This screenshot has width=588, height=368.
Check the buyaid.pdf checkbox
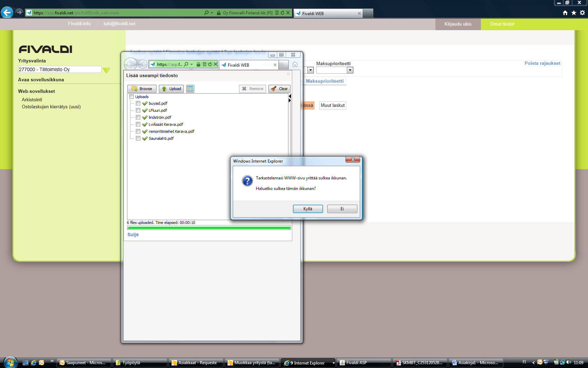138,103
